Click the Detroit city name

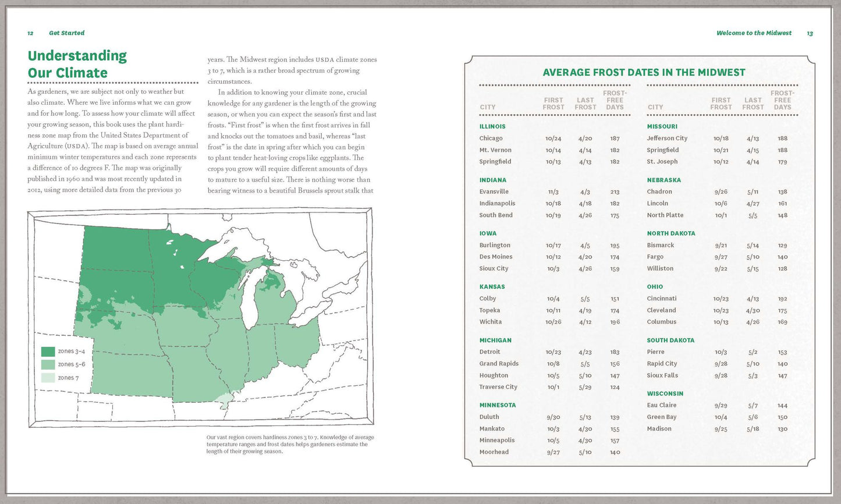489,352
